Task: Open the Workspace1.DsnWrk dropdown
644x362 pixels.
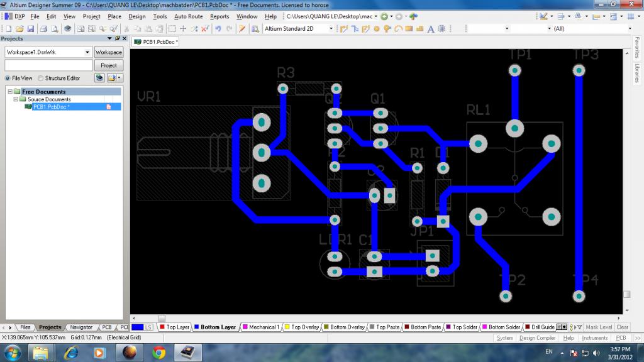Action: pyautogui.click(x=87, y=52)
